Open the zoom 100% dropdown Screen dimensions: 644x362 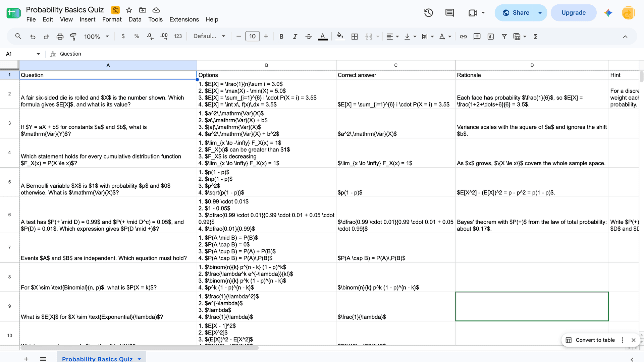click(97, 37)
